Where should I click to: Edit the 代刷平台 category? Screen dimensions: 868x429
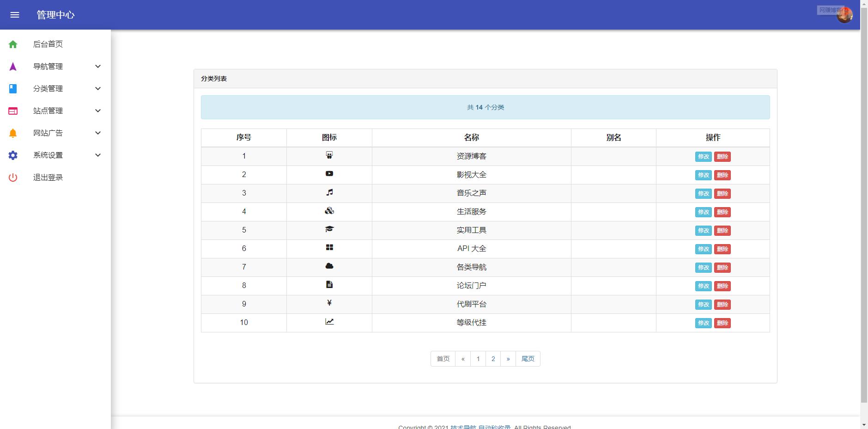coord(704,305)
